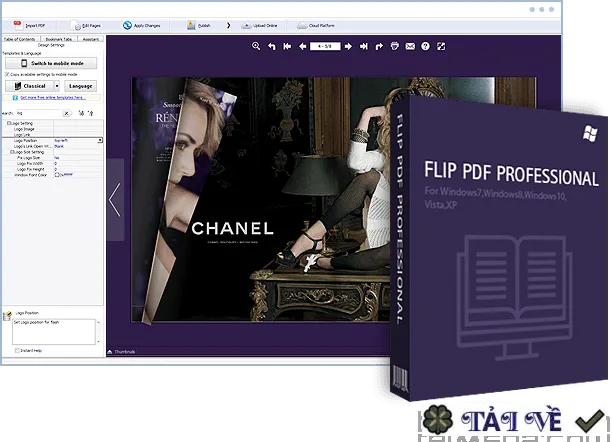Click the Language button

[80, 86]
